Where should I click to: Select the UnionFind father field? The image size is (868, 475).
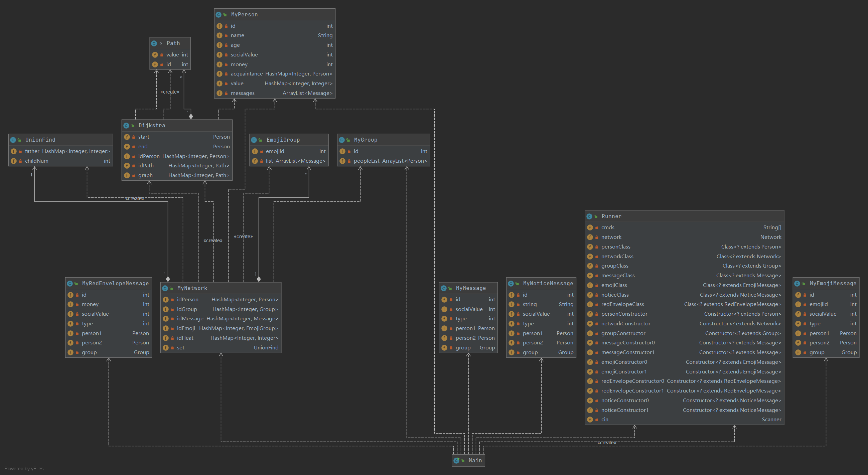tap(61, 151)
